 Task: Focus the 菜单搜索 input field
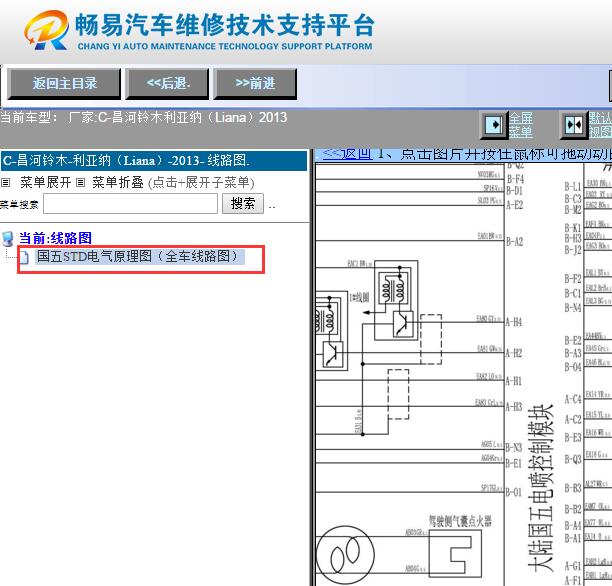point(130,204)
